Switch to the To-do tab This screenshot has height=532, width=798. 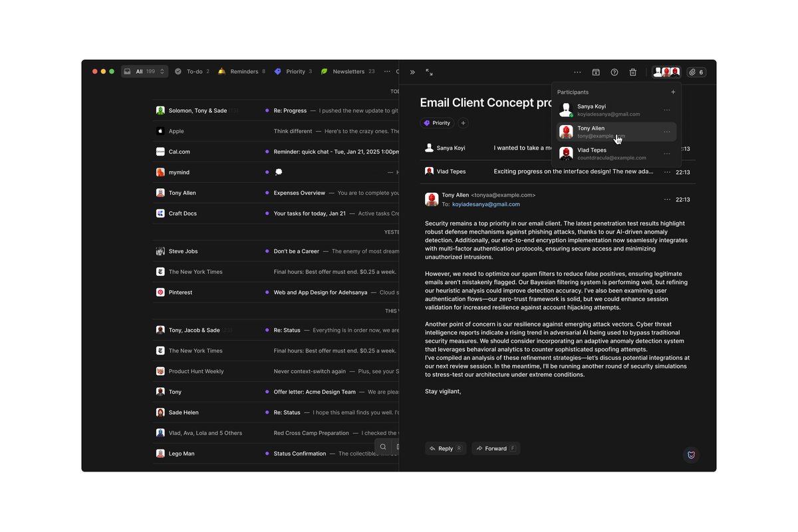point(192,71)
